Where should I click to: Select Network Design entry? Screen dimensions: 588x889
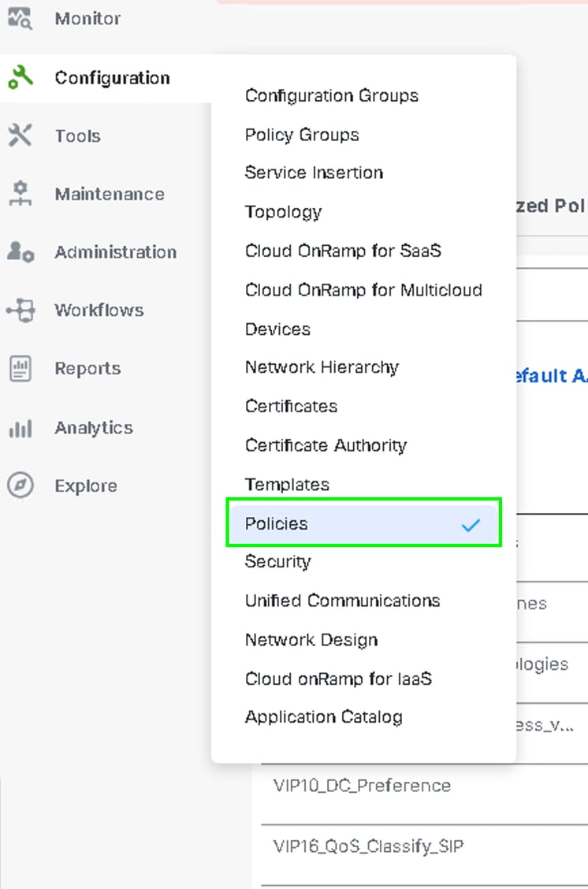click(311, 640)
